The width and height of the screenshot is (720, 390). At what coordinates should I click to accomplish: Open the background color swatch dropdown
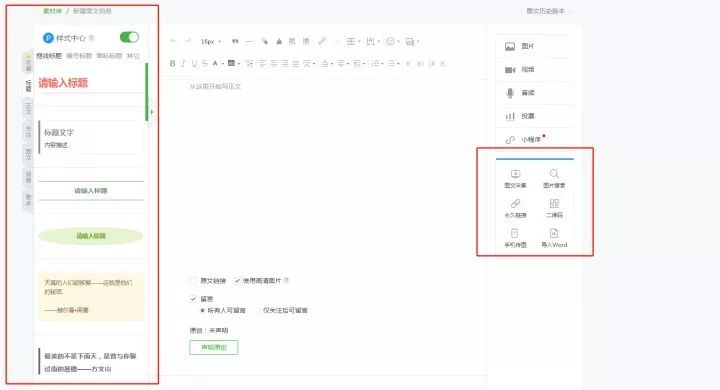(x=234, y=63)
